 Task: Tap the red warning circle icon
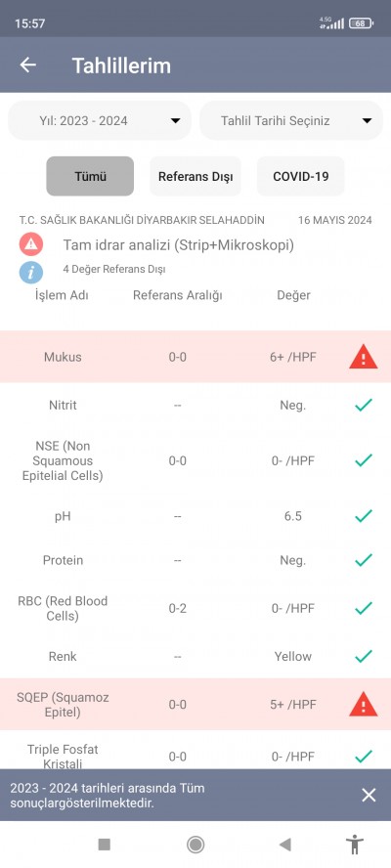(x=31, y=244)
